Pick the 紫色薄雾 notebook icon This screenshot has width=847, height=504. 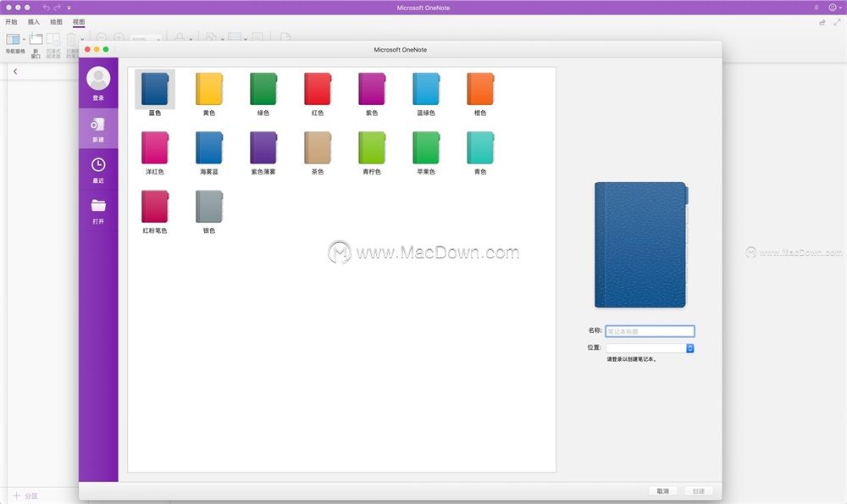click(263, 148)
